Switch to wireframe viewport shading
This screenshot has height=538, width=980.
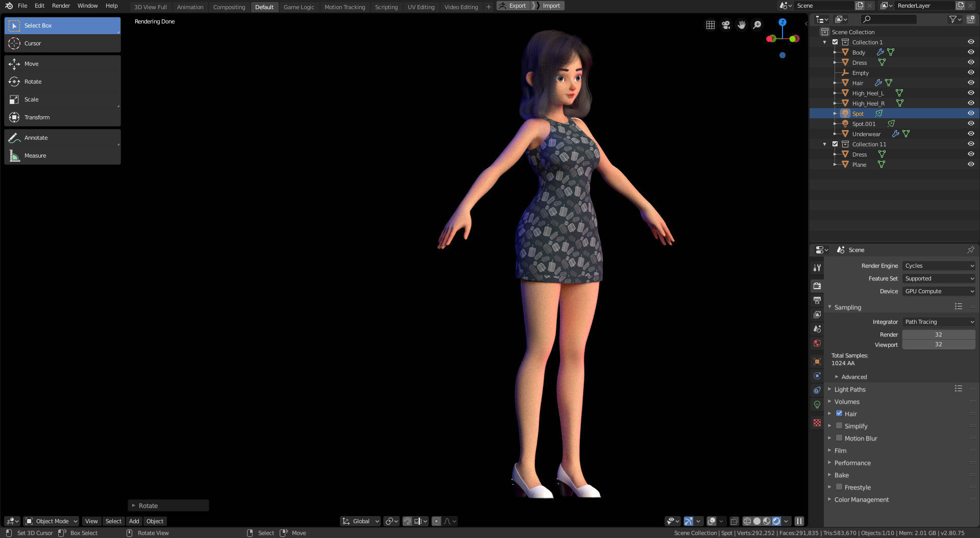[747, 521]
